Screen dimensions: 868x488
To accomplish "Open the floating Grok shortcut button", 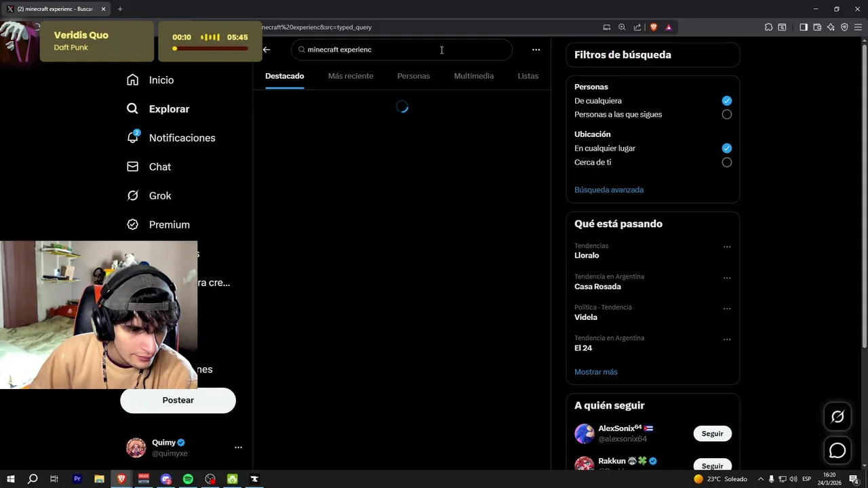I will [x=837, y=417].
